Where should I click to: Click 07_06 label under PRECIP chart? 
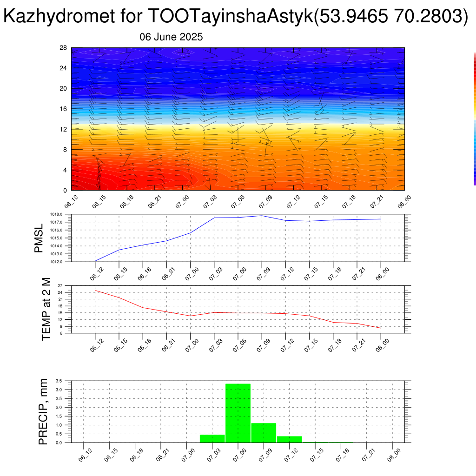(x=240, y=455)
